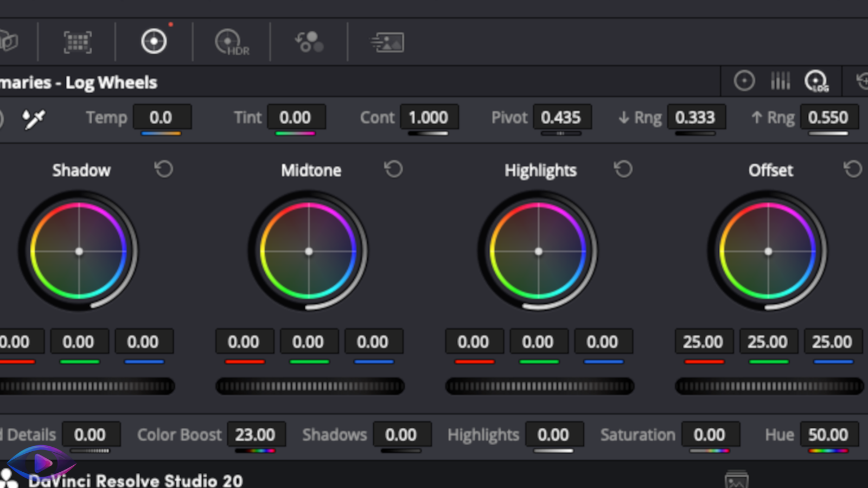Click the Color Boost value showing 23.00
The height and width of the screenshot is (488, 868).
(x=257, y=434)
